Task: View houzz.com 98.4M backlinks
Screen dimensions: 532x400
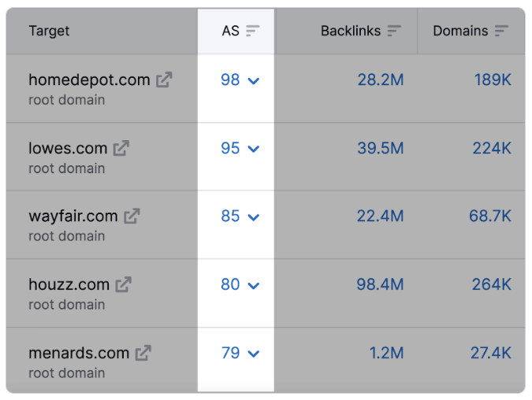Action: click(x=380, y=284)
